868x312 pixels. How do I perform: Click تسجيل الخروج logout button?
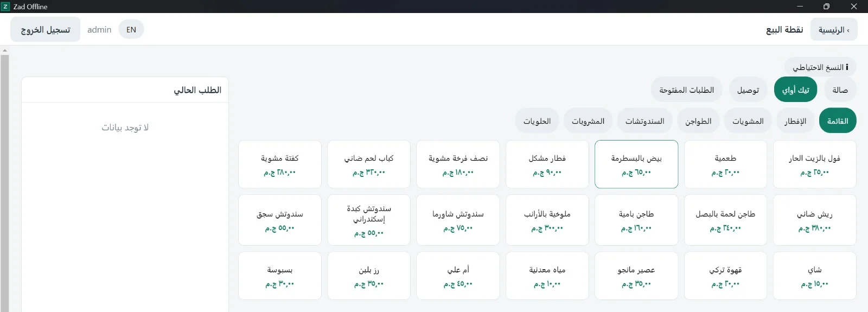[x=46, y=29]
